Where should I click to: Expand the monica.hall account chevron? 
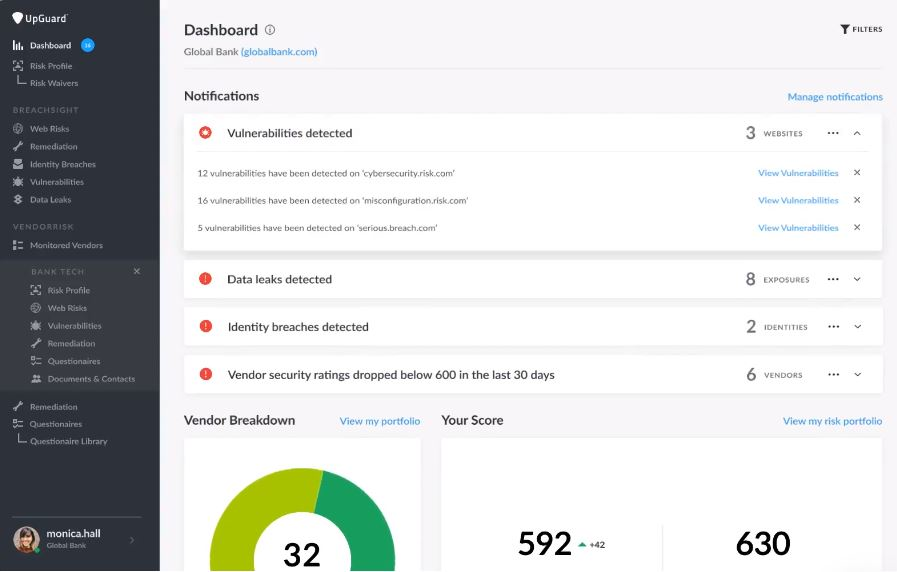(132, 539)
